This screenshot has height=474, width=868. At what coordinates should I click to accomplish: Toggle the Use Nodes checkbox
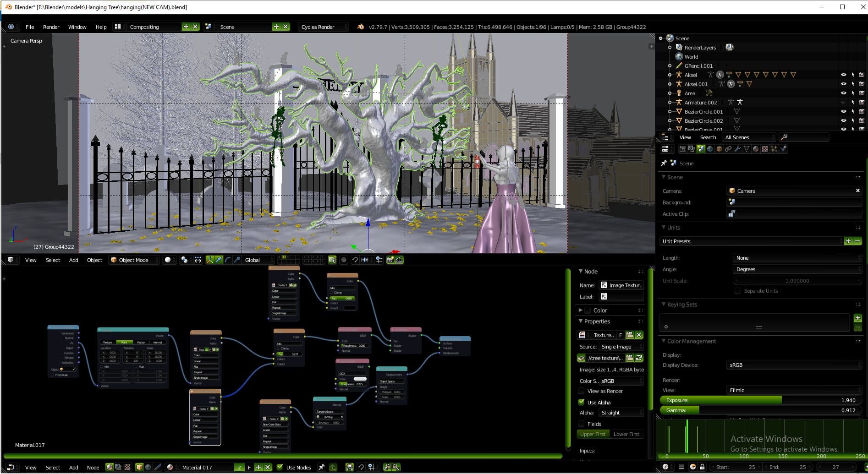(x=280, y=467)
